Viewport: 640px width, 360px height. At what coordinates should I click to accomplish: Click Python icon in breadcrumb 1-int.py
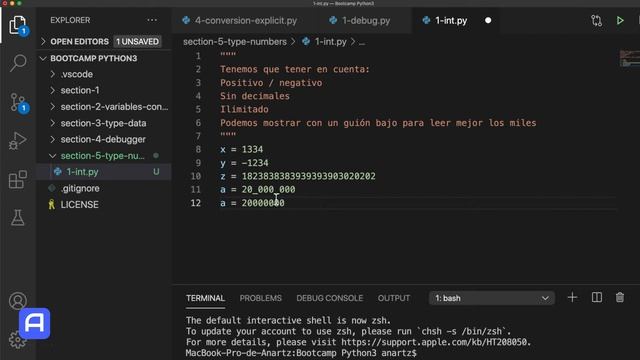306,42
